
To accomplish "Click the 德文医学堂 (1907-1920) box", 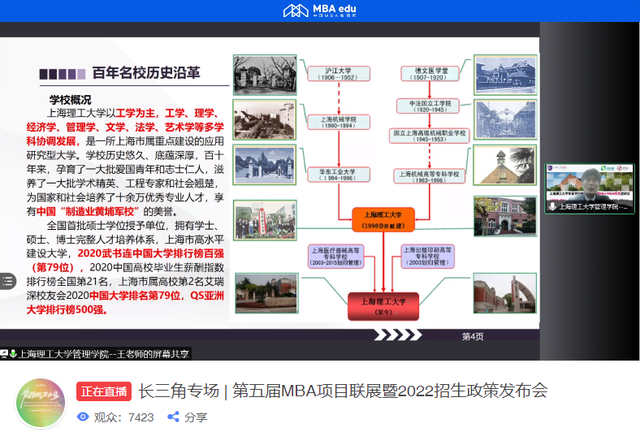I will 431,74.
